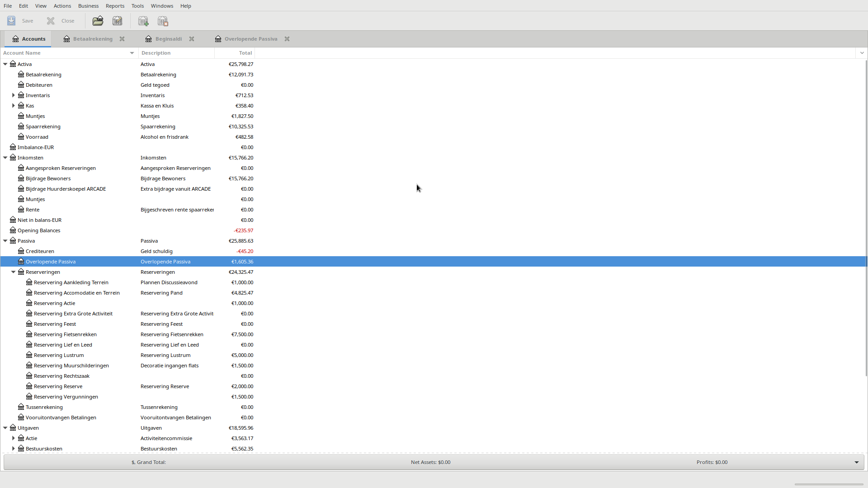The height and width of the screenshot is (488, 868).
Task: Click the Save toolbar icon
Action: point(11,21)
